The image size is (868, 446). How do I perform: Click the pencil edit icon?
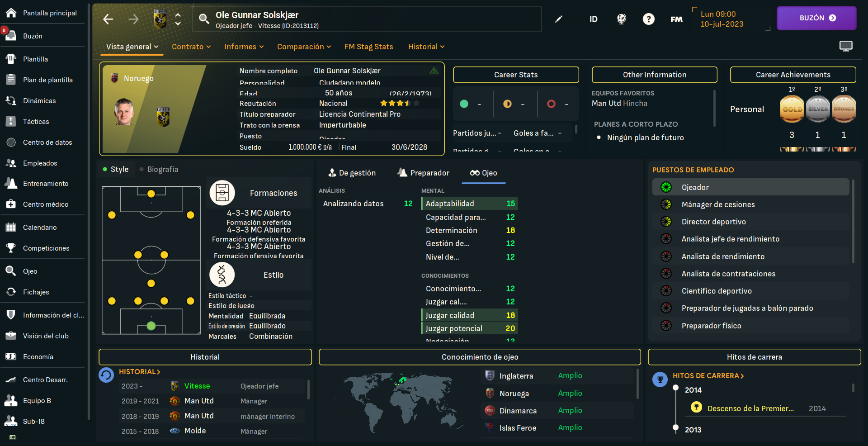(559, 19)
